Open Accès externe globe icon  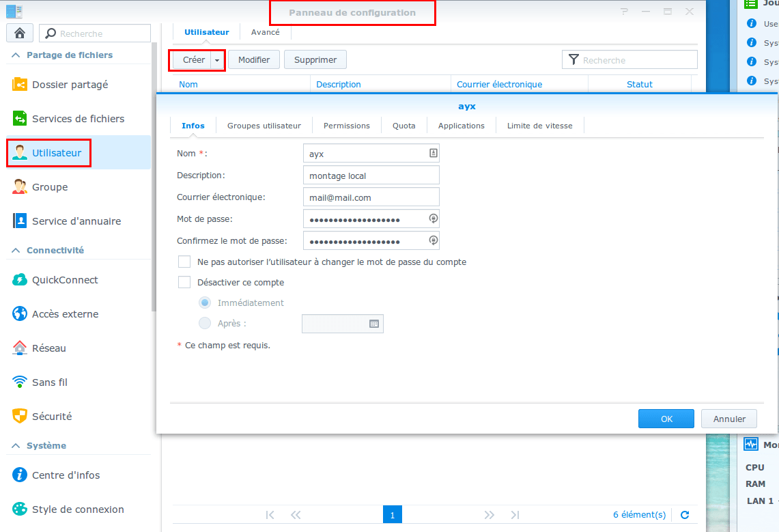point(19,314)
